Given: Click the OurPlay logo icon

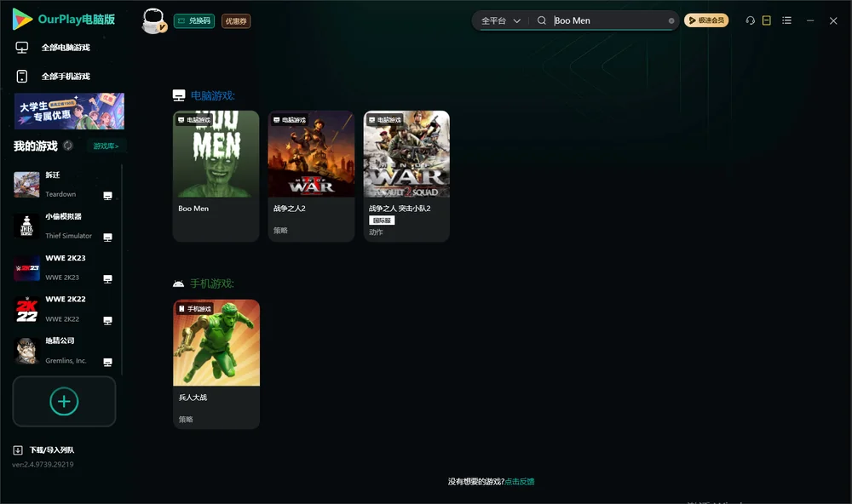Looking at the screenshot, I should 22,20.
